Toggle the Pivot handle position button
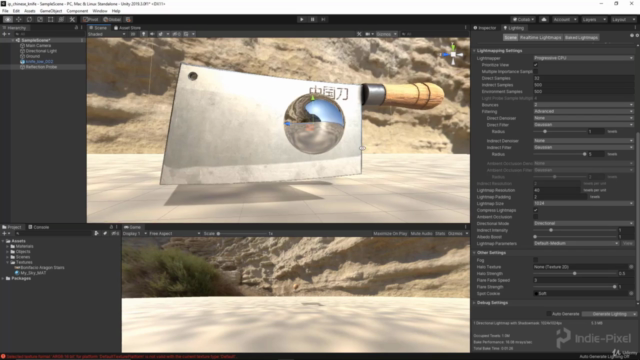This screenshot has width=640, height=360. pos(91,19)
